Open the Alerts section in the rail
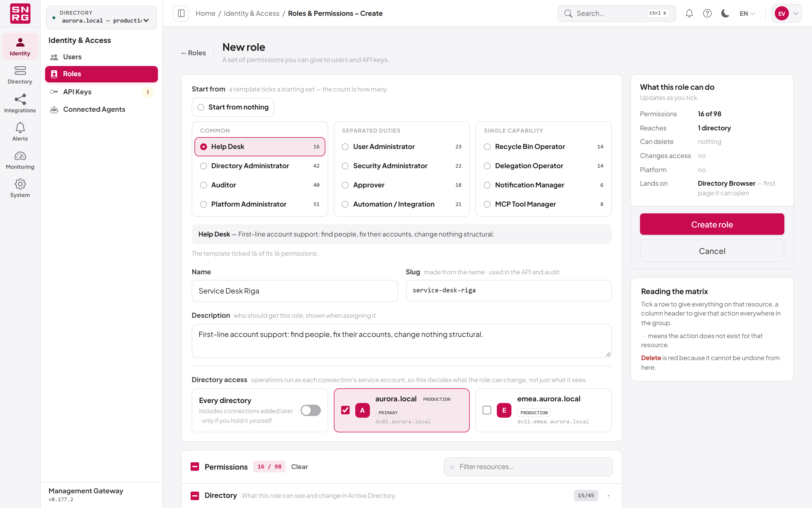Viewport: 812px width, 508px height. 20,132
